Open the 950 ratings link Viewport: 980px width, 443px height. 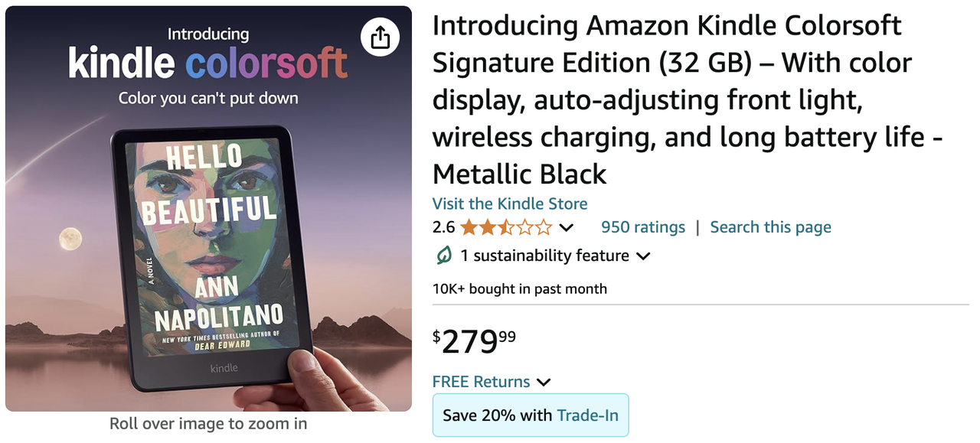point(643,227)
